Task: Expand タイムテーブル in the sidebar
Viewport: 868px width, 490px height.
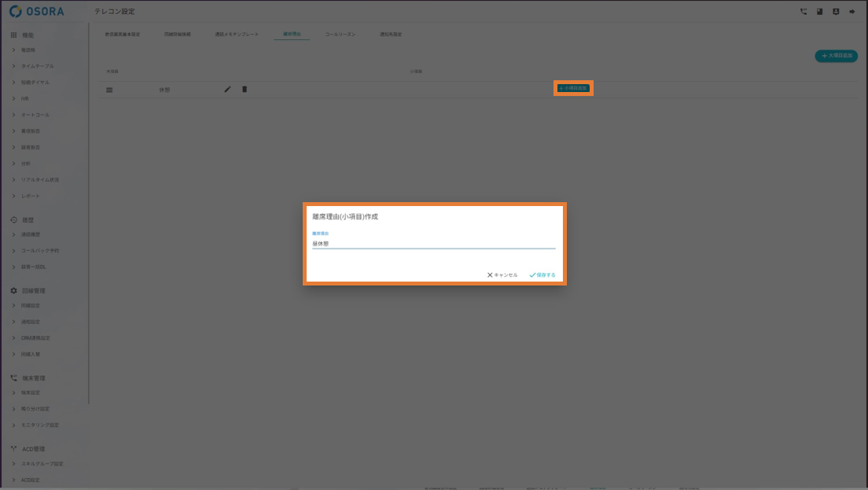Action: click(x=37, y=66)
